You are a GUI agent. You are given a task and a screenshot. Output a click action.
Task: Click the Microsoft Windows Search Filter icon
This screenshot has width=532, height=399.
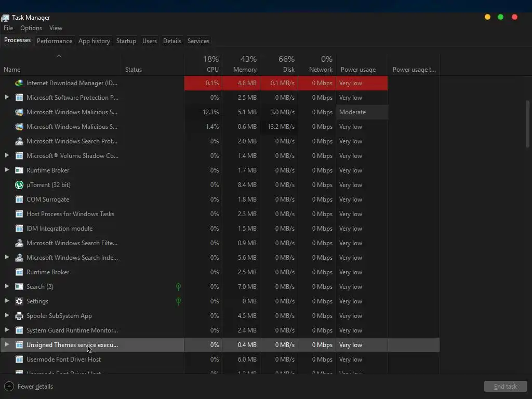click(19, 243)
